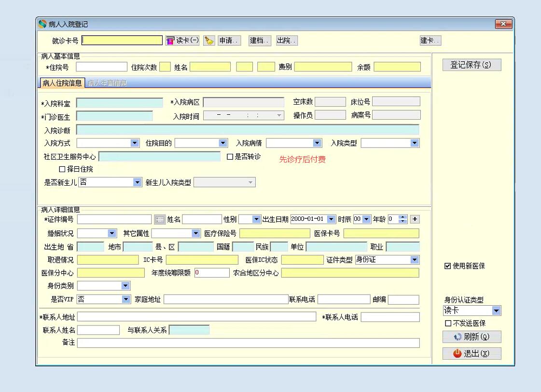
Task: Click the 入院病区 field
Action: pos(244,102)
